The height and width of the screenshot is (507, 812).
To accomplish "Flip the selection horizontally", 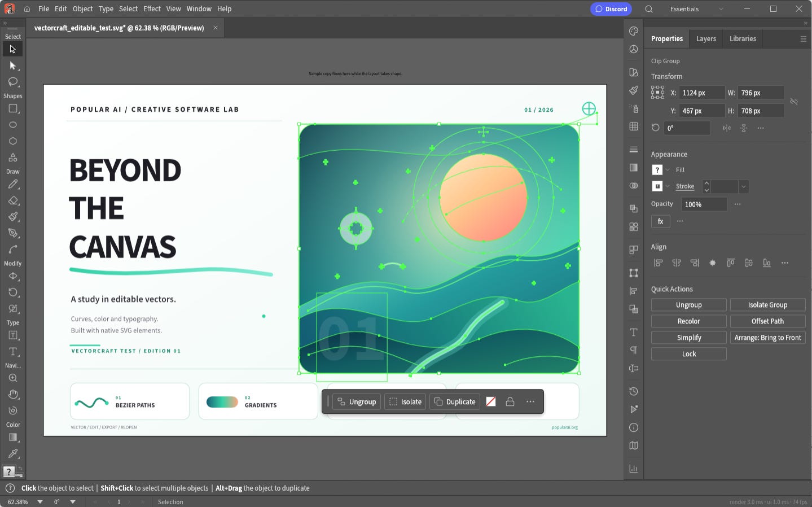I will pyautogui.click(x=727, y=128).
